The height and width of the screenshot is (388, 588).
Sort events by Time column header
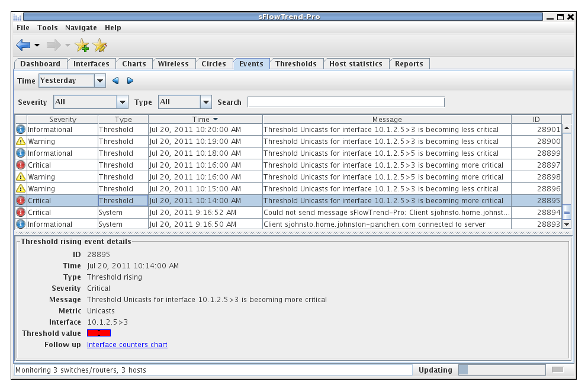click(205, 120)
